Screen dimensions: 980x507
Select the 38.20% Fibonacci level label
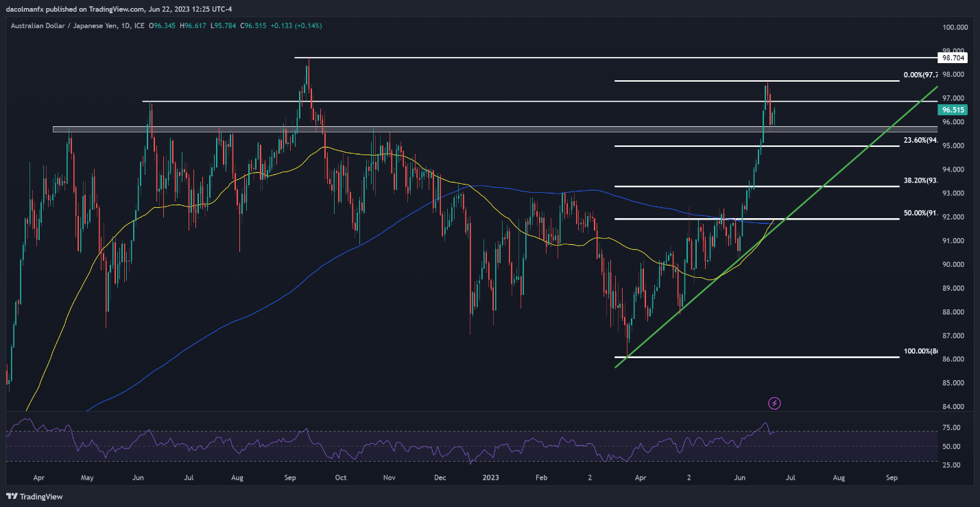(920, 180)
